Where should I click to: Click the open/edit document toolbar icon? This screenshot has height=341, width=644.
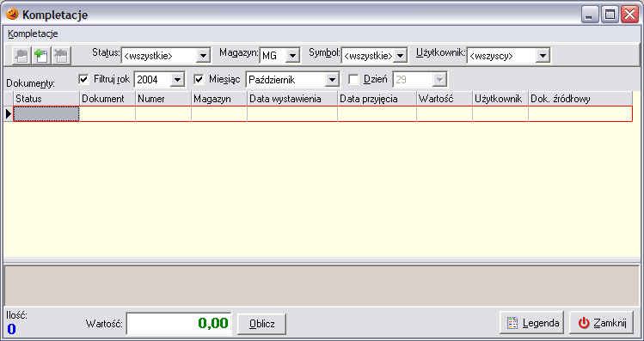[x=21, y=55]
